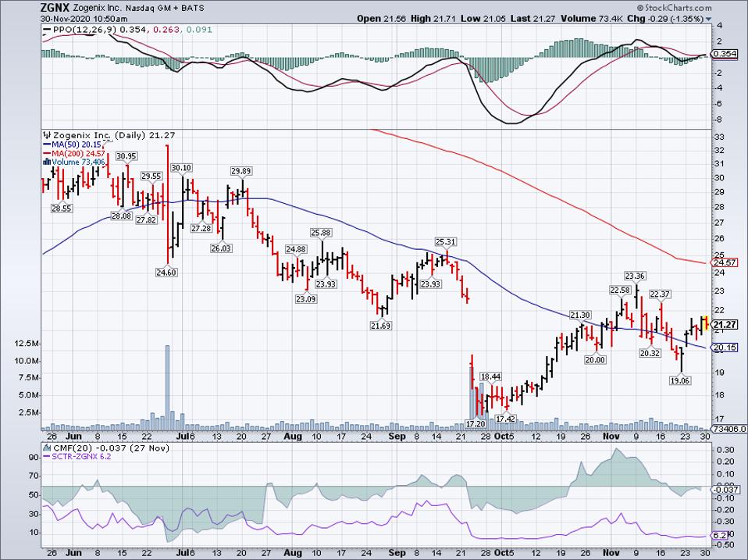Click the green 0.091 PPO histogram value
This screenshot has width=748, height=560.
click(199, 30)
